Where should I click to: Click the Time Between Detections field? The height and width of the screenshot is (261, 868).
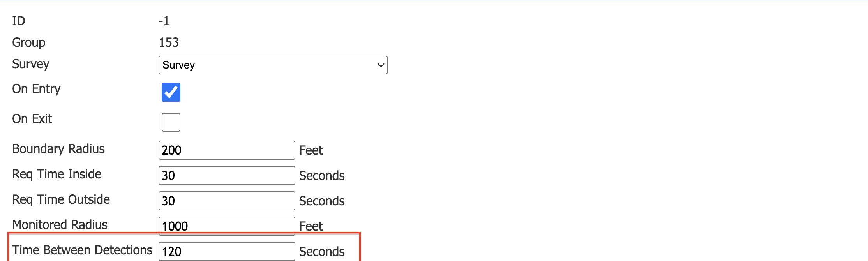coord(226,251)
